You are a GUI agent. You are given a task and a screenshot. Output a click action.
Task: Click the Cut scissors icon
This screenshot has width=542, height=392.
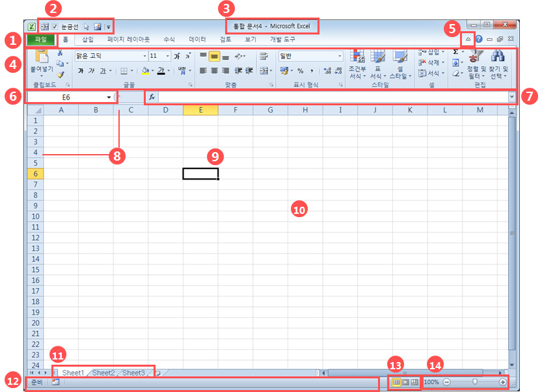(x=60, y=53)
